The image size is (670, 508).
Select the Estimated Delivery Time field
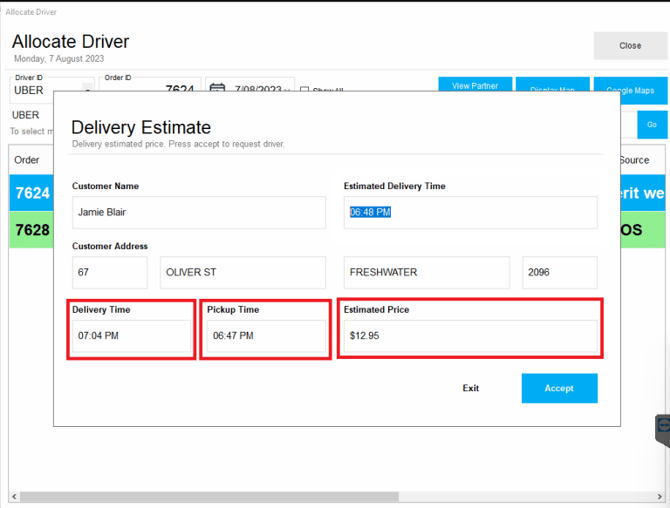pyautogui.click(x=470, y=212)
